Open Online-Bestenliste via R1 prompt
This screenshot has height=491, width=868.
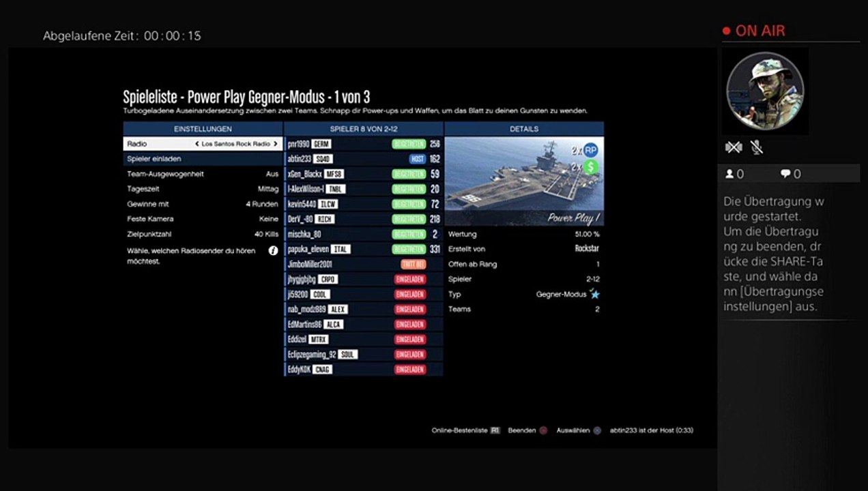[x=466, y=430]
